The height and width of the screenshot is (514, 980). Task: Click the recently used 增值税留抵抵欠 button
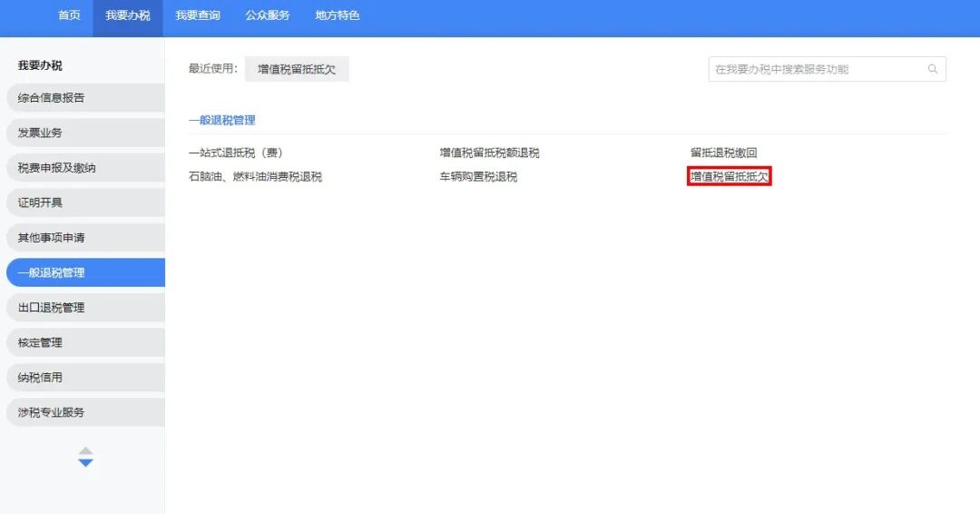click(x=297, y=69)
